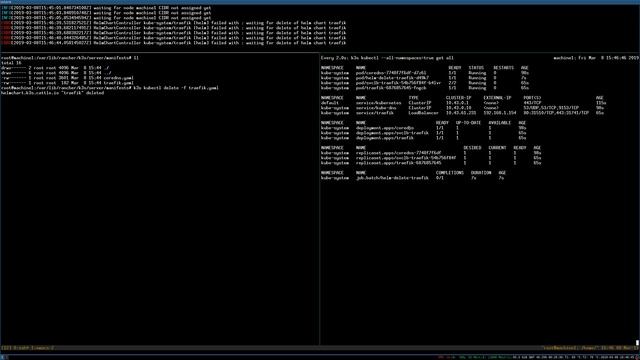
Task: Click the tmux status bar hostname and clock
Action: (589, 348)
